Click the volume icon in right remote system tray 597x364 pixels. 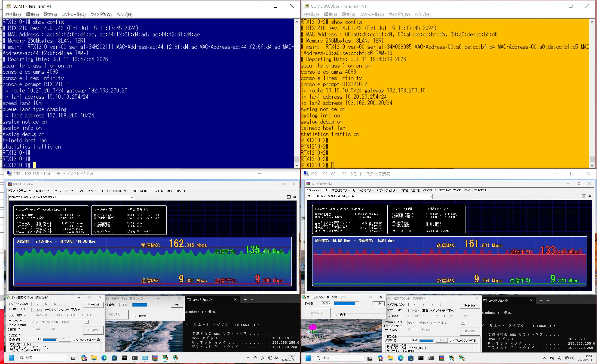(x=573, y=358)
